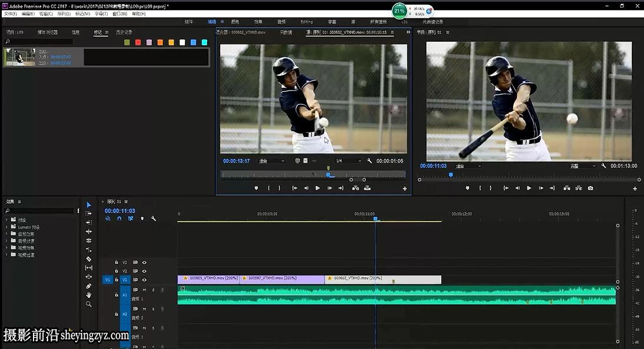Switch to 媒体浏览器 panel tab
The height and width of the screenshot is (349, 644).
click(x=48, y=32)
